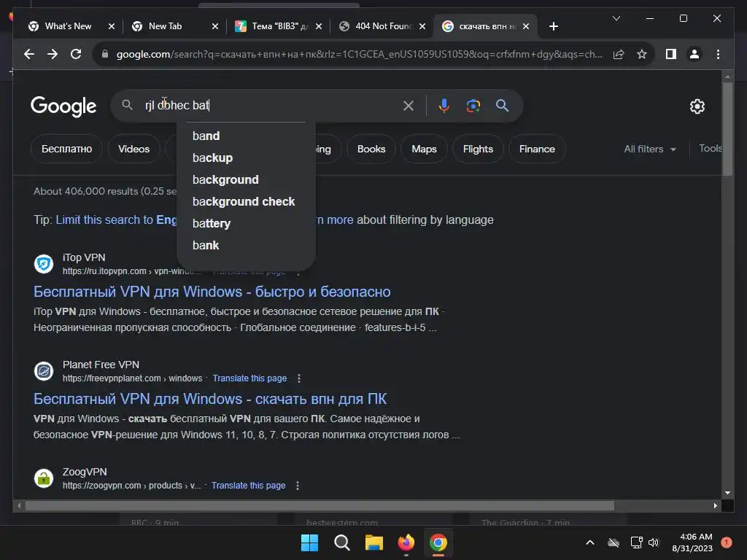
Task: Expand the All filters dropdown
Action: tap(650, 149)
